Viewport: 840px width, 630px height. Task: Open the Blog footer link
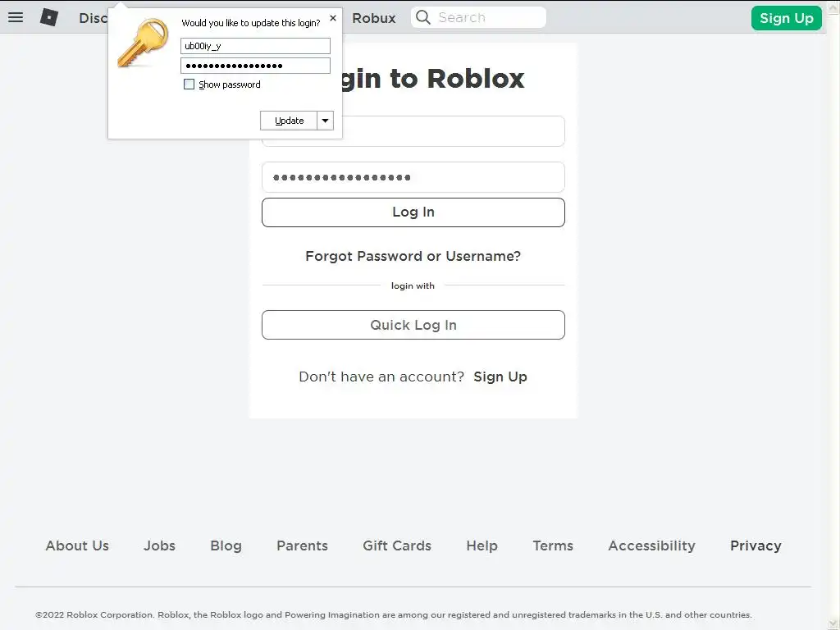[x=226, y=546]
